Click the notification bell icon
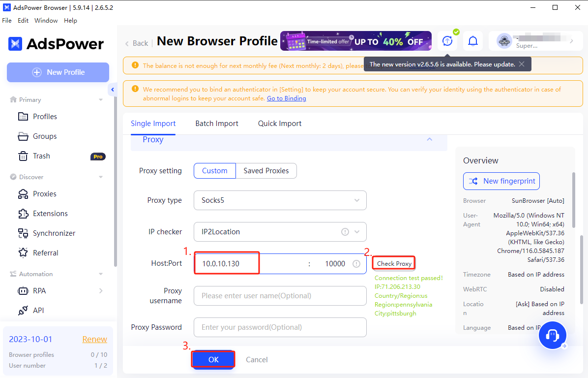This screenshot has height=378, width=588. point(472,41)
